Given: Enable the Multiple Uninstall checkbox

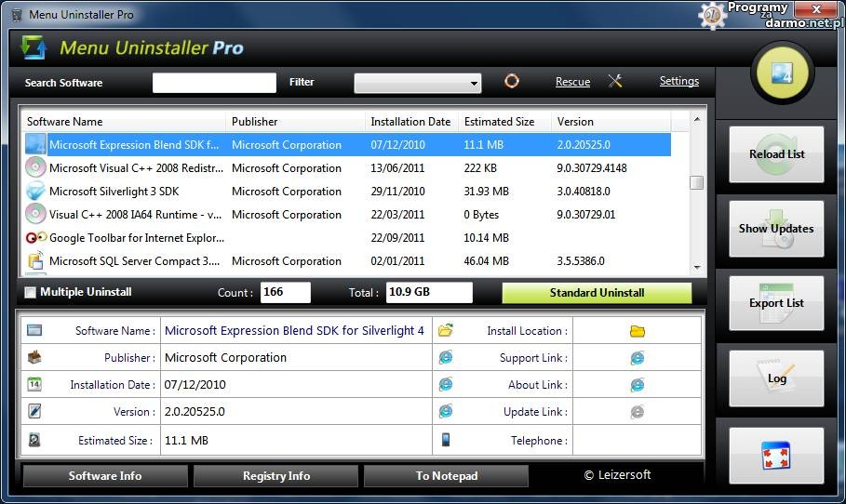Looking at the screenshot, I should [x=31, y=293].
